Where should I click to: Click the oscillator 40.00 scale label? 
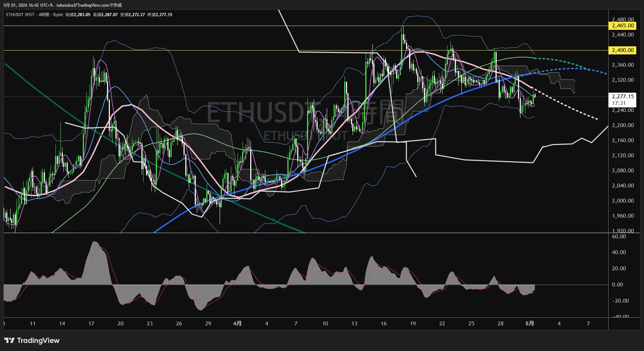click(x=619, y=252)
